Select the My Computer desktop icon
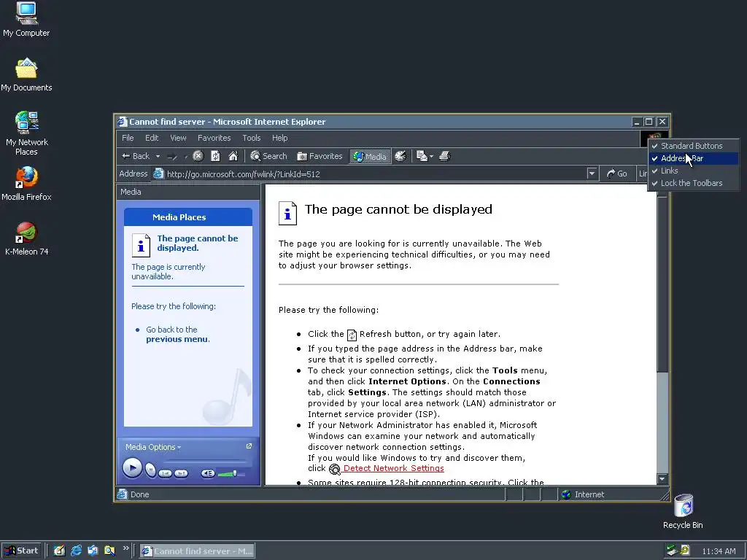Screen dimensions: 747x560 (26, 20)
